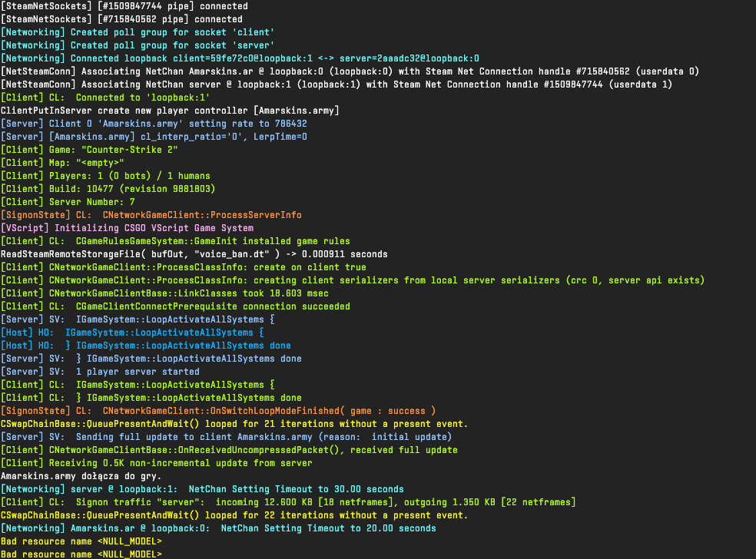Click 'NetChan Setting Timeout to 20.00 seconds' line

pyautogui.click(x=218, y=528)
